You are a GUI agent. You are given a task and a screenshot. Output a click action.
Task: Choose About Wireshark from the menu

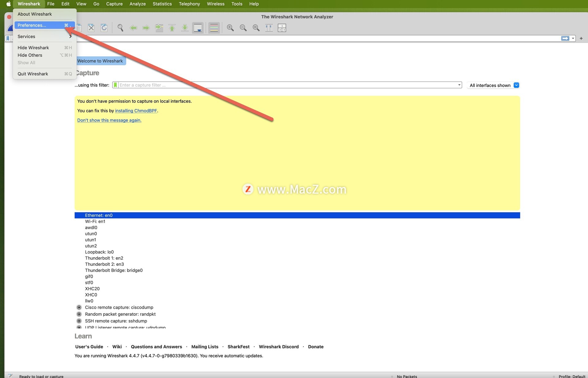pyautogui.click(x=45, y=14)
